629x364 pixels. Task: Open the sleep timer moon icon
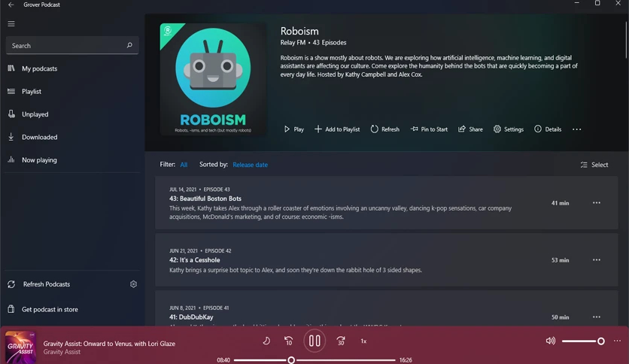click(266, 341)
